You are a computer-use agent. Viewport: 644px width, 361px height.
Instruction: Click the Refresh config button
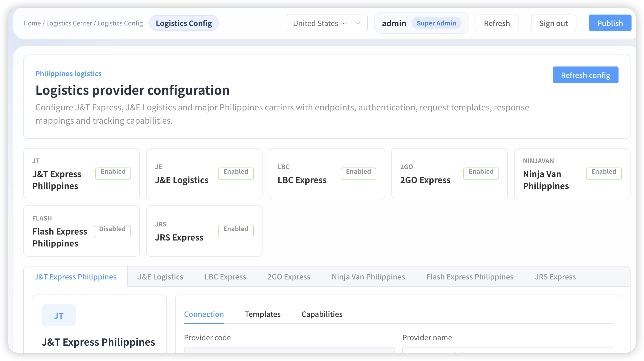(586, 75)
